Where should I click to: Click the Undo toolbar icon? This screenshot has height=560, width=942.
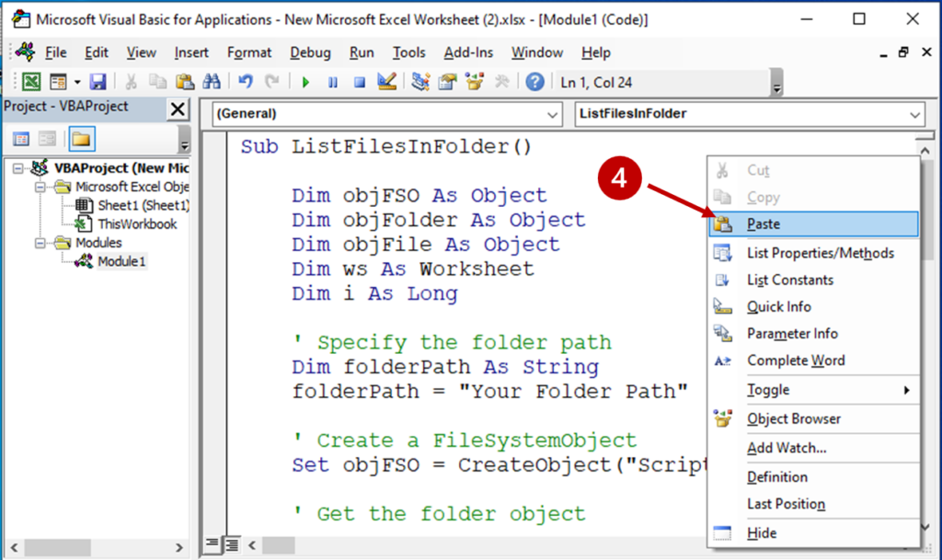pyautogui.click(x=244, y=82)
